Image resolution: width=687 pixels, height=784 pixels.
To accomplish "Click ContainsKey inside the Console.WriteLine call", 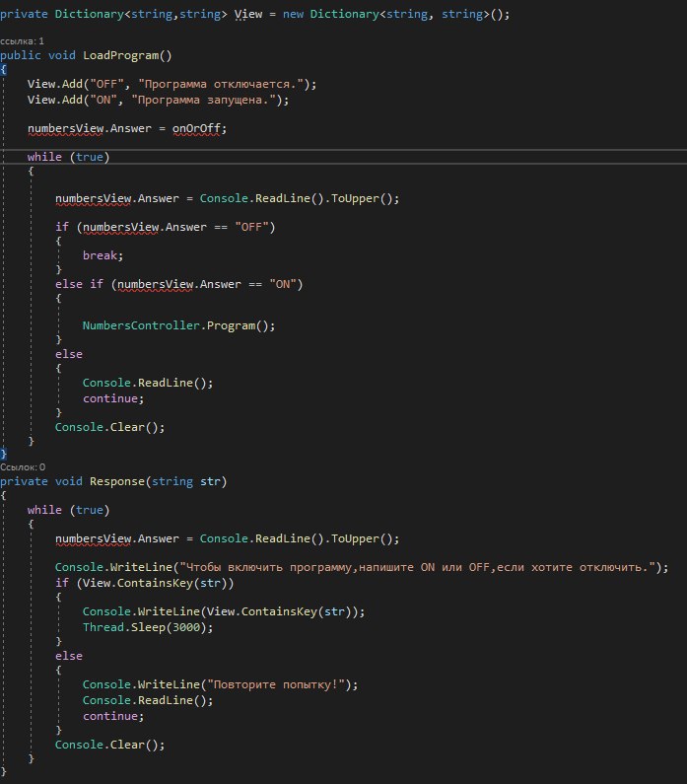I will (279, 611).
